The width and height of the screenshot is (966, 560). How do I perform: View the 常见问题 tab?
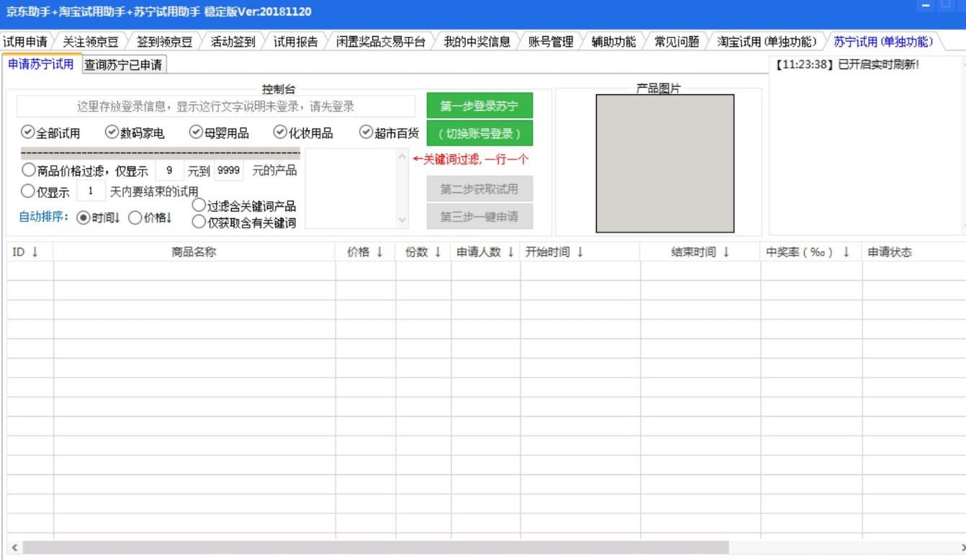pyautogui.click(x=677, y=42)
